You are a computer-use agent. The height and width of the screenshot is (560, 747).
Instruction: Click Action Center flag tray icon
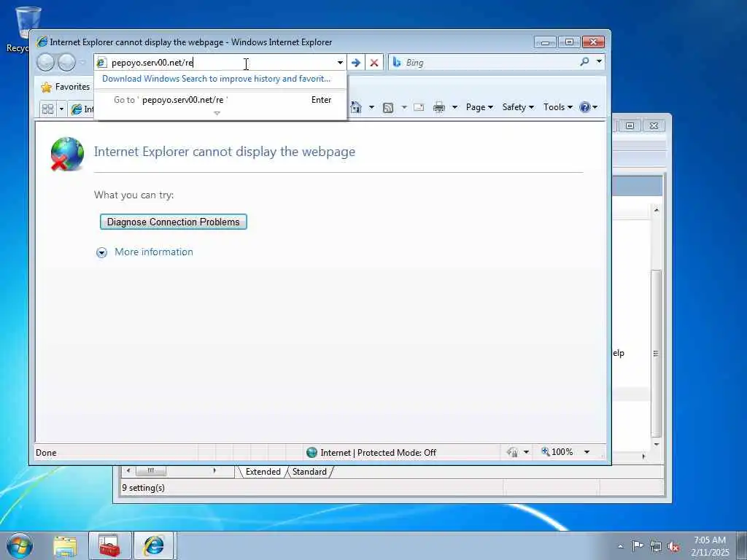coord(638,545)
